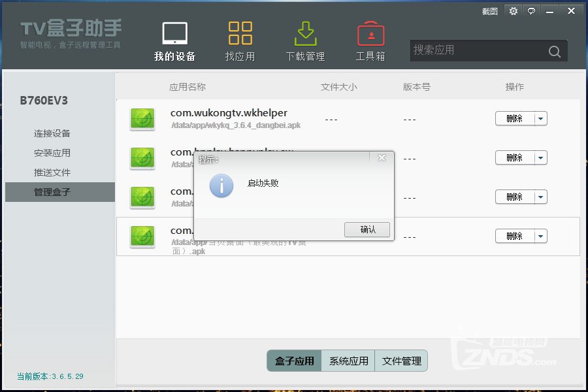Image resolution: width=588 pixels, height=392 pixels.
Task: Open the 工具箱 toolbox
Action: (370, 41)
